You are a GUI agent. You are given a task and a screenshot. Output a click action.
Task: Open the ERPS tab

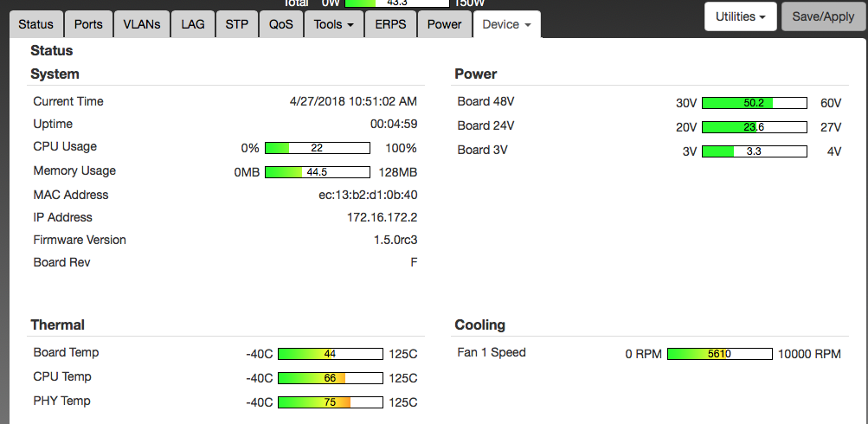(391, 24)
